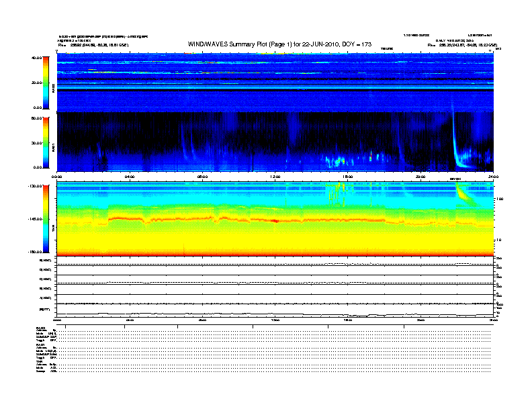
Task: Click the 24:00 tick label under RAD1 spectrogram
Action: [x=493, y=177]
